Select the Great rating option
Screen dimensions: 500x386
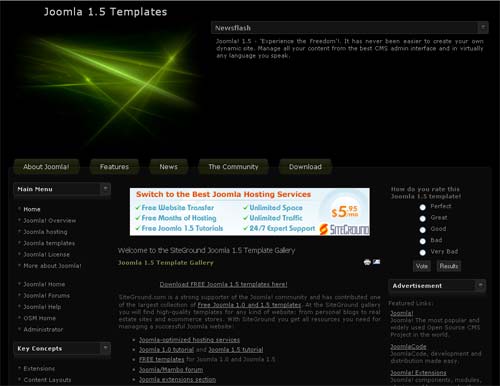[x=423, y=219]
